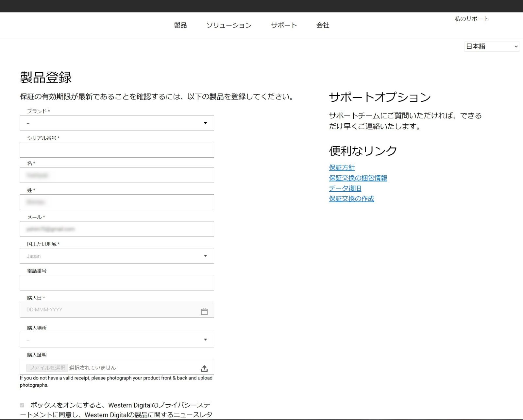Follow the 保証交換の梱包情報 link
This screenshot has height=420, width=523.
tap(358, 178)
